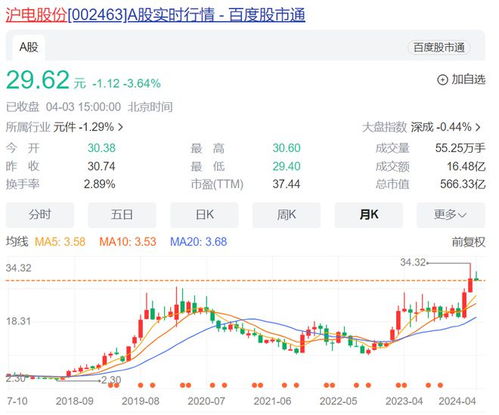
Task: Add stock to watchlist via 加自选
Action: tap(461, 80)
